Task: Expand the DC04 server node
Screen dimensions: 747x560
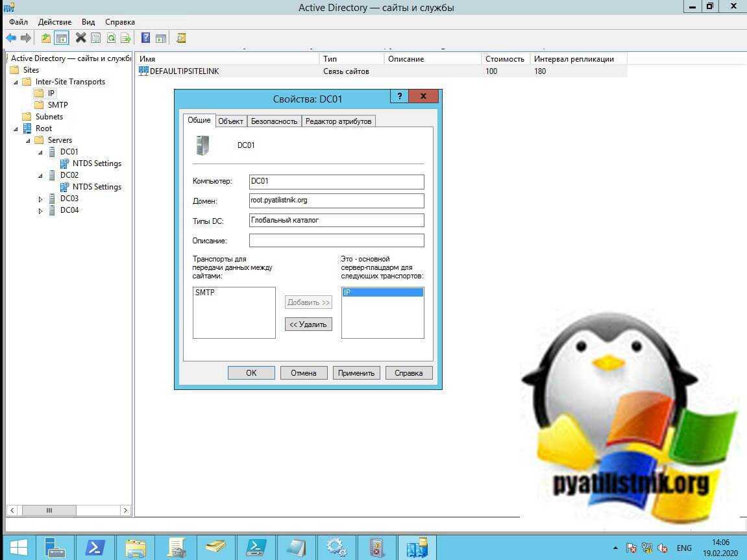Action: [x=41, y=211]
